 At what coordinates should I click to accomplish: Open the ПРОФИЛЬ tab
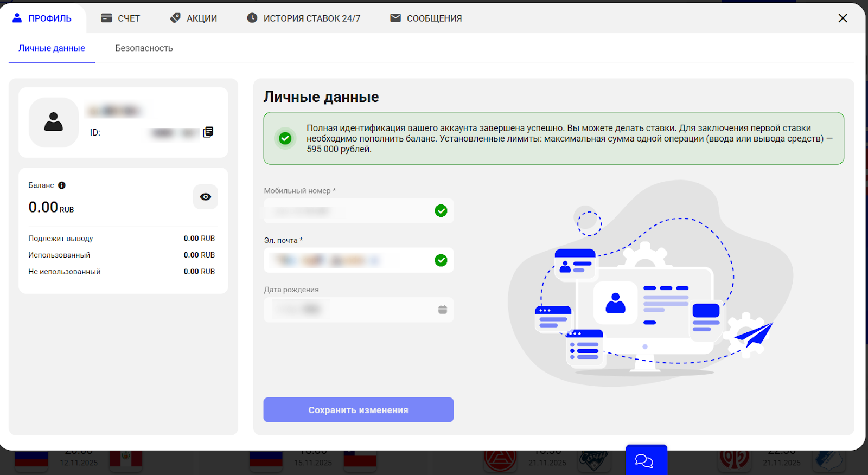[x=42, y=18]
